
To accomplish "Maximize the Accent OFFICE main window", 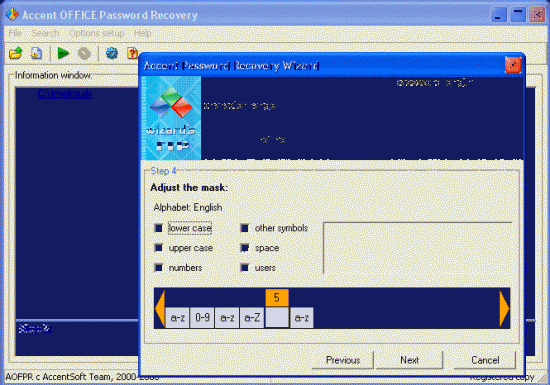I will point(518,15).
